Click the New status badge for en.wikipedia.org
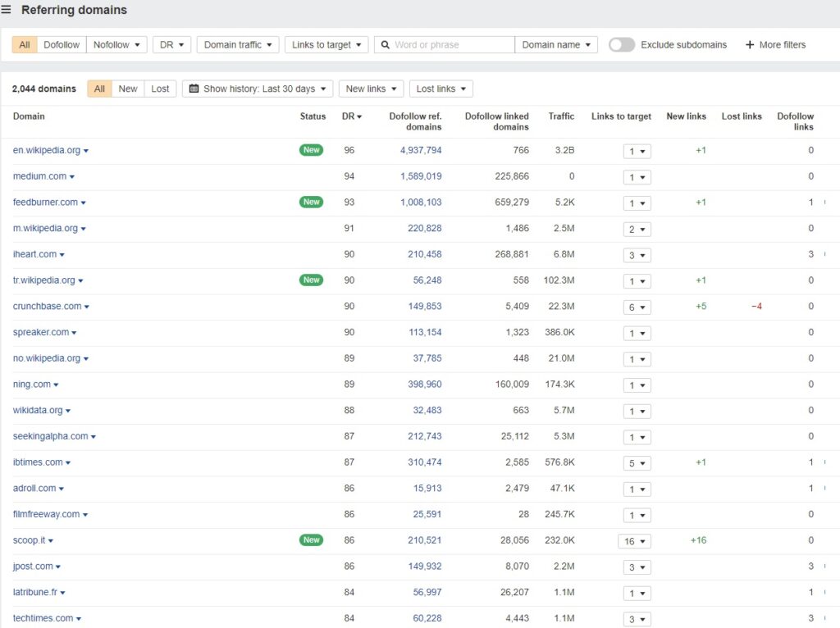 coord(311,150)
